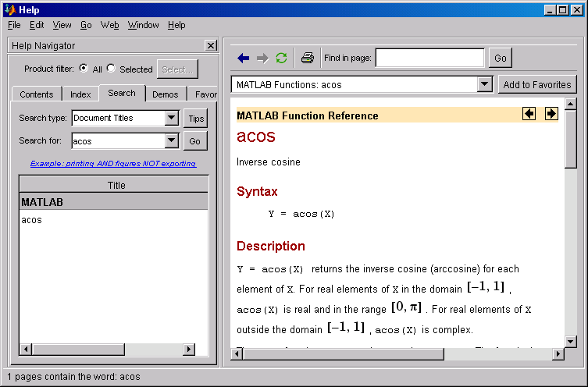Open the example search query link

(x=113, y=164)
